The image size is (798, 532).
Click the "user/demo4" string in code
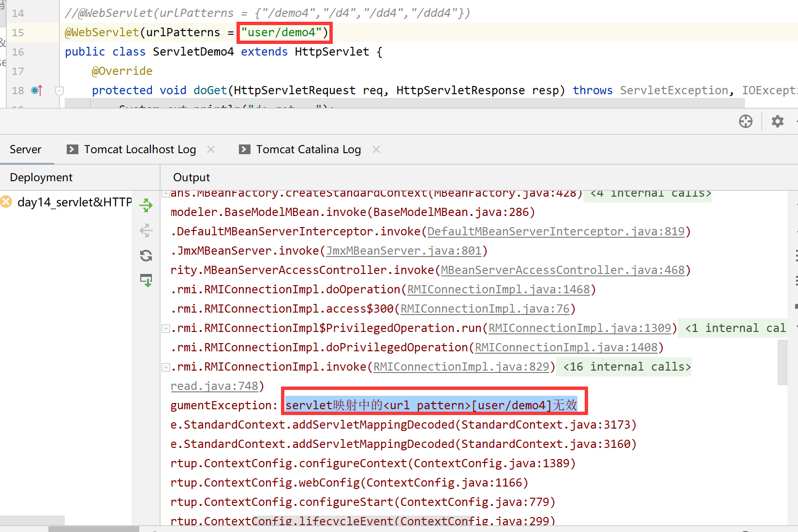(281, 32)
